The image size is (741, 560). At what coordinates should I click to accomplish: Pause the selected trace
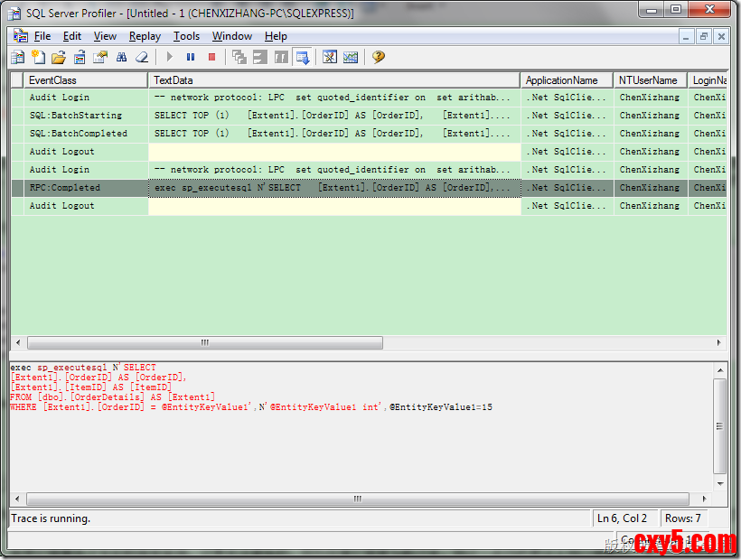point(191,57)
